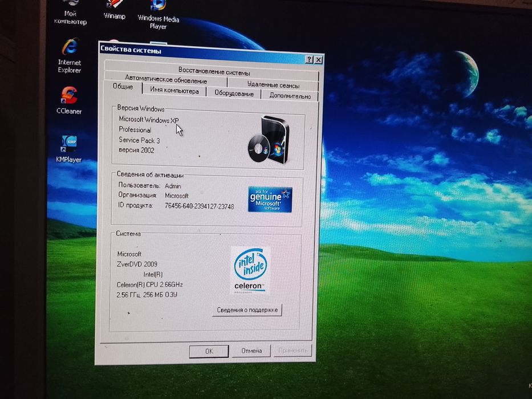The height and width of the screenshot is (399, 532).
Task: Click the greyed-out Применить button
Action: 293,350
